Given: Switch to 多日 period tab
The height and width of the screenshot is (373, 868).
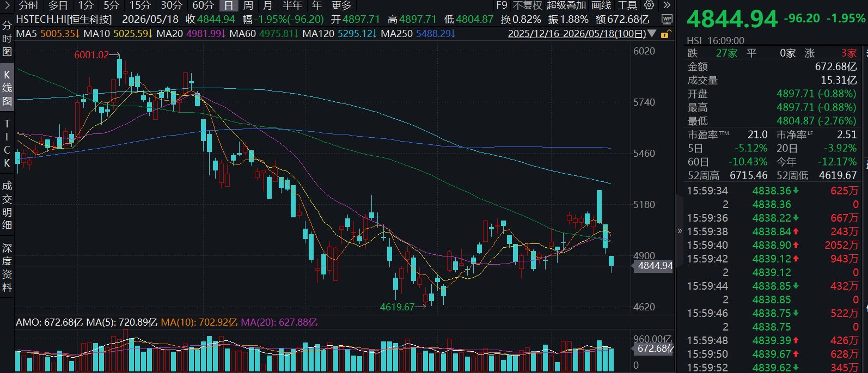Looking at the screenshot, I should click(x=58, y=5).
